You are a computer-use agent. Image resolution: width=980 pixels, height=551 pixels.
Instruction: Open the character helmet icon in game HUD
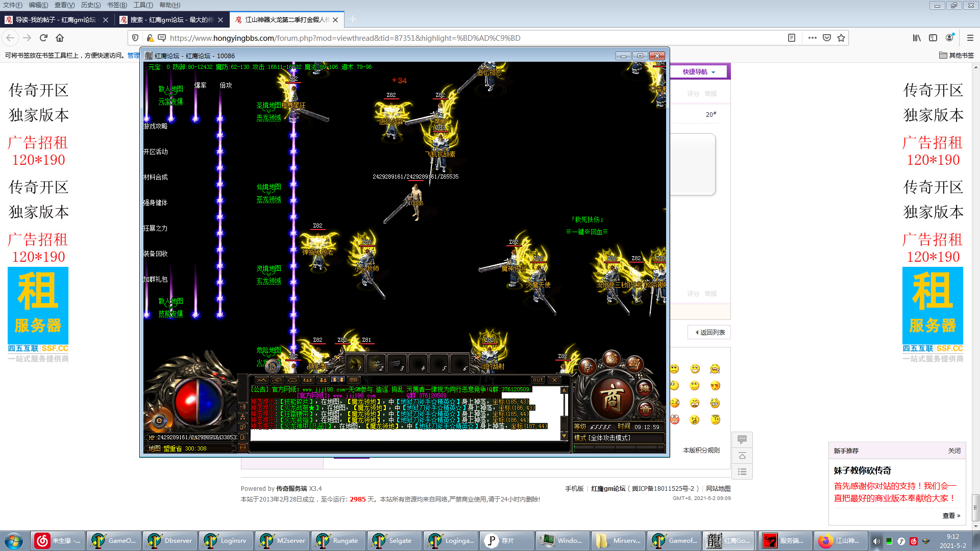[588, 366]
